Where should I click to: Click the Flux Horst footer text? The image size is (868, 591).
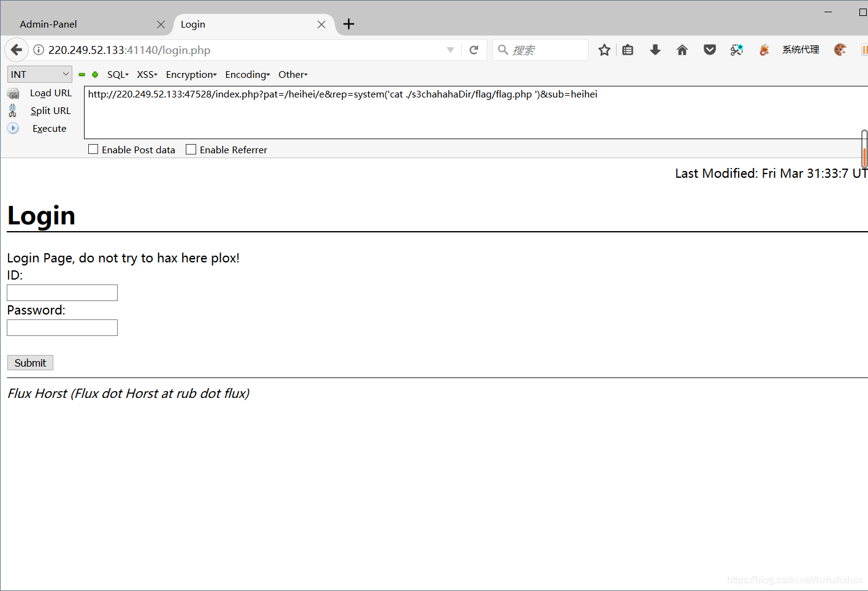click(x=128, y=393)
